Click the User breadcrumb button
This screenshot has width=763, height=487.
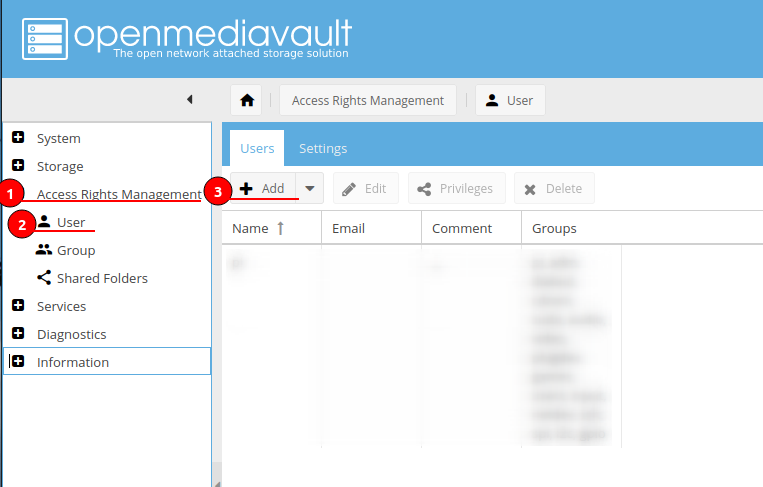click(x=510, y=100)
